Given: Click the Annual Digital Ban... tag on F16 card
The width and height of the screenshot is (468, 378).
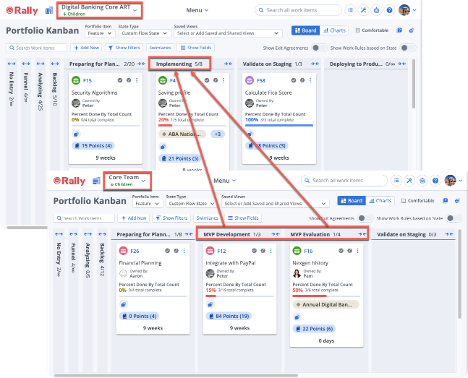Looking at the screenshot, I should point(326,304).
